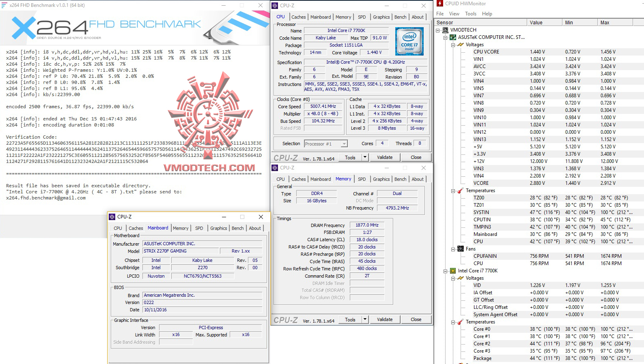Click the NB Frequency 4793.2 MHz field
Viewport: 644px width, 364px height.
click(397, 208)
